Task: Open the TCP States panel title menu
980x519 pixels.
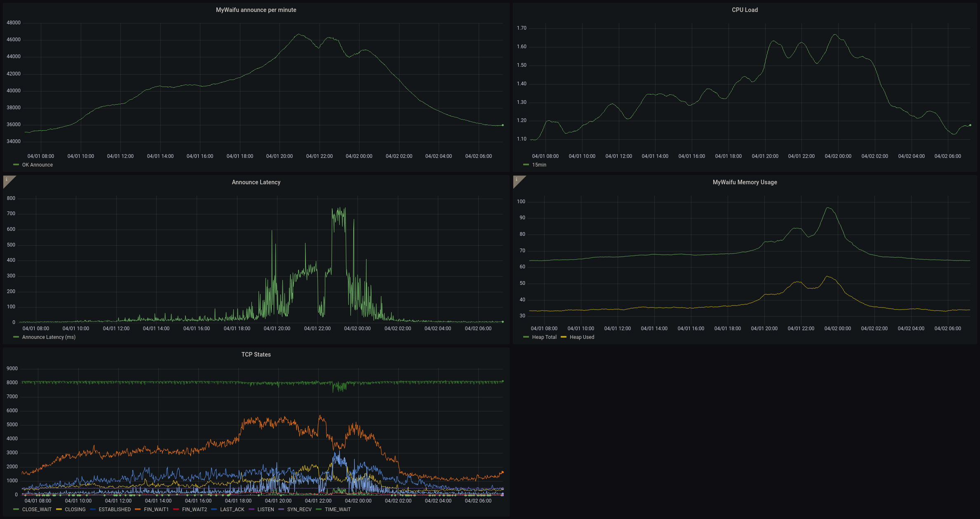Action: click(256, 355)
